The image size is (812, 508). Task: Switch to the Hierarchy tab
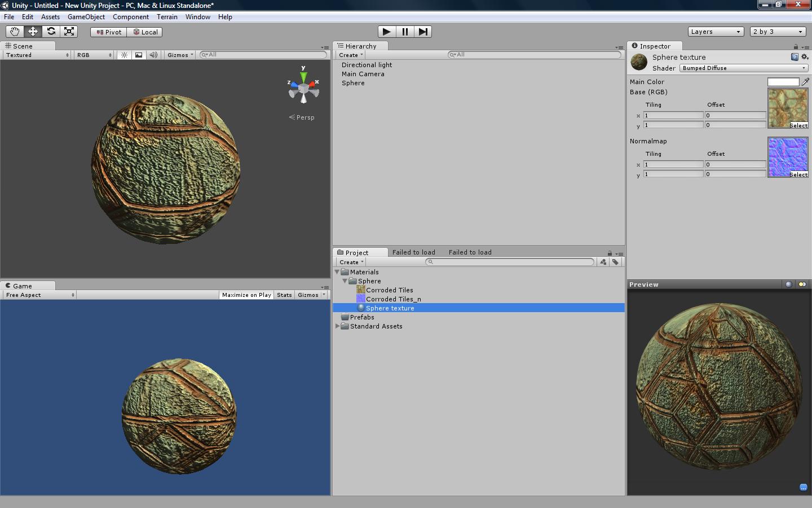360,46
